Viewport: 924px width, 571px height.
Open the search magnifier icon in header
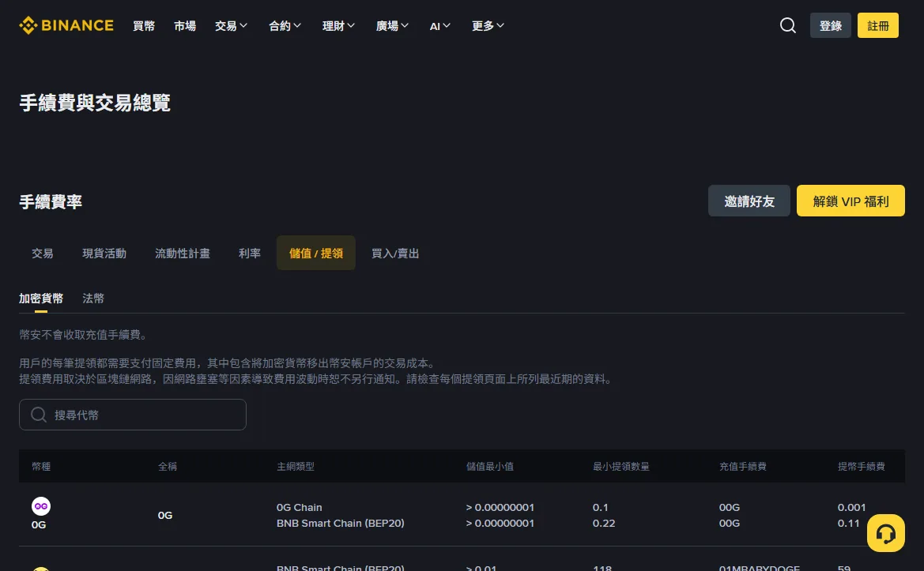pos(788,25)
